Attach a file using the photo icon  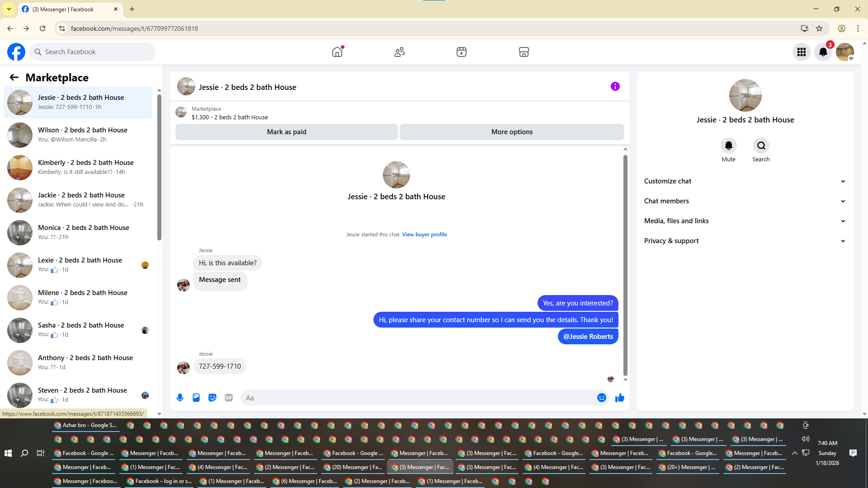point(196,398)
